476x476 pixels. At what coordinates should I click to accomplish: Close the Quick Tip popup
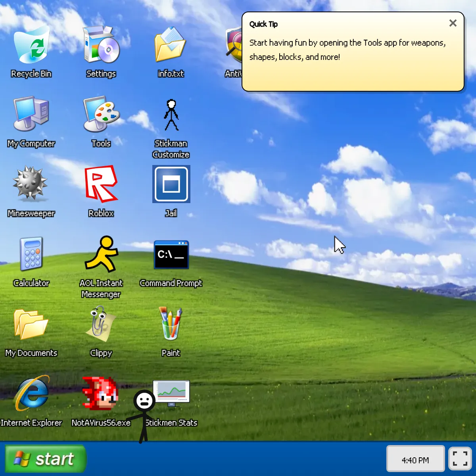[453, 23]
